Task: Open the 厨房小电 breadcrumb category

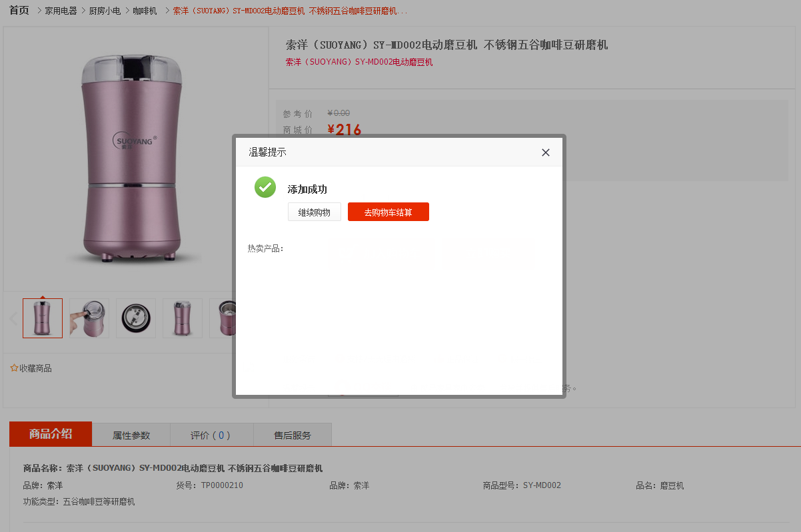Action: tap(105, 11)
